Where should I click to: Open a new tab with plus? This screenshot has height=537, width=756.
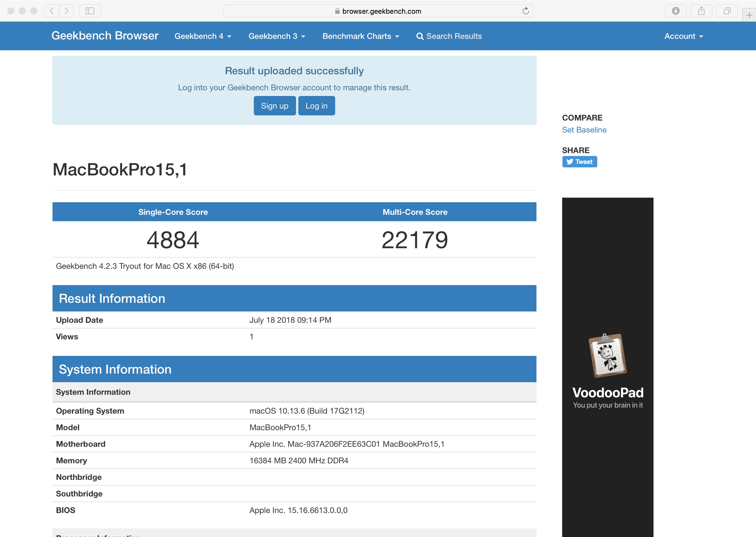pyautogui.click(x=749, y=15)
